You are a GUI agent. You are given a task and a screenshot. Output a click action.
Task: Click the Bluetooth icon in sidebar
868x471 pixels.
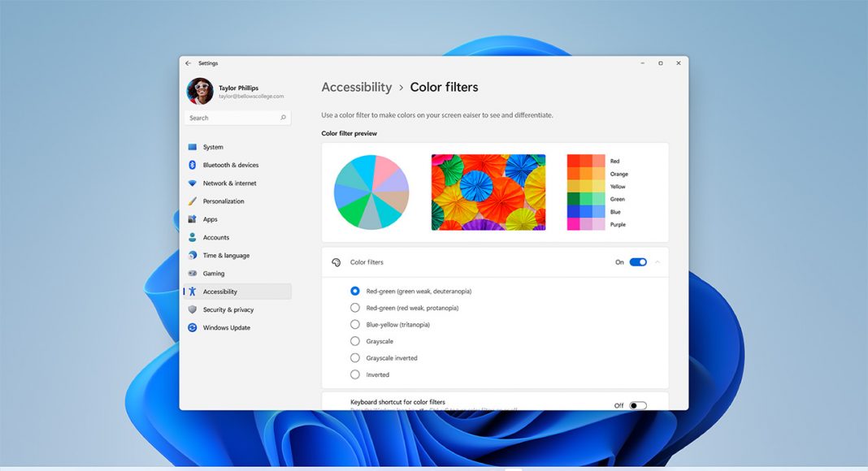pos(192,165)
